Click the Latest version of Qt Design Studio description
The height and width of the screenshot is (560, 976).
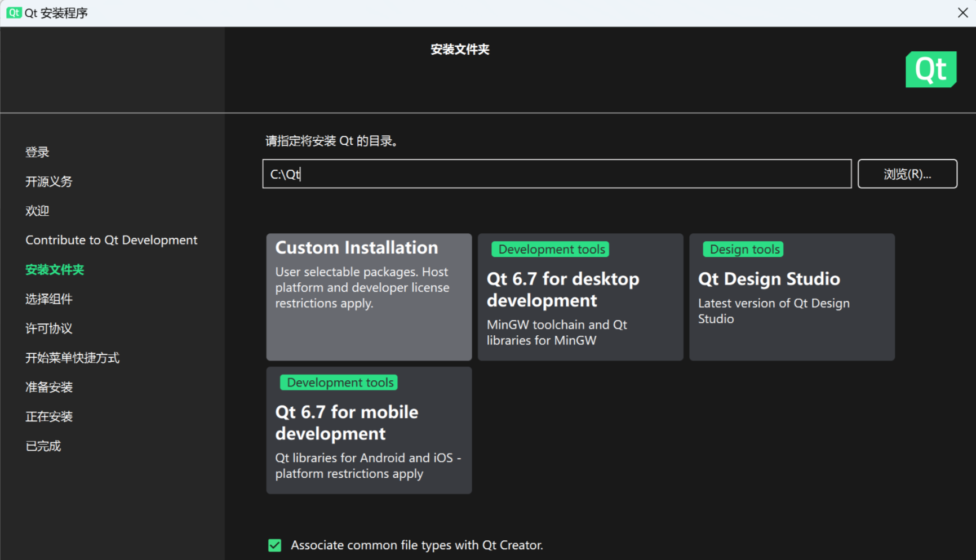click(774, 311)
